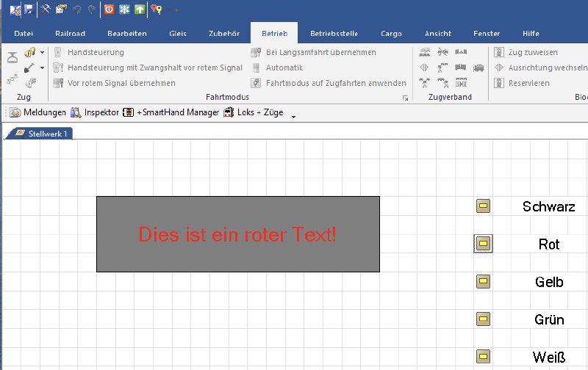Click the green up arrow icon
Viewport: 588px width, 370px height.
pos(140,10)
